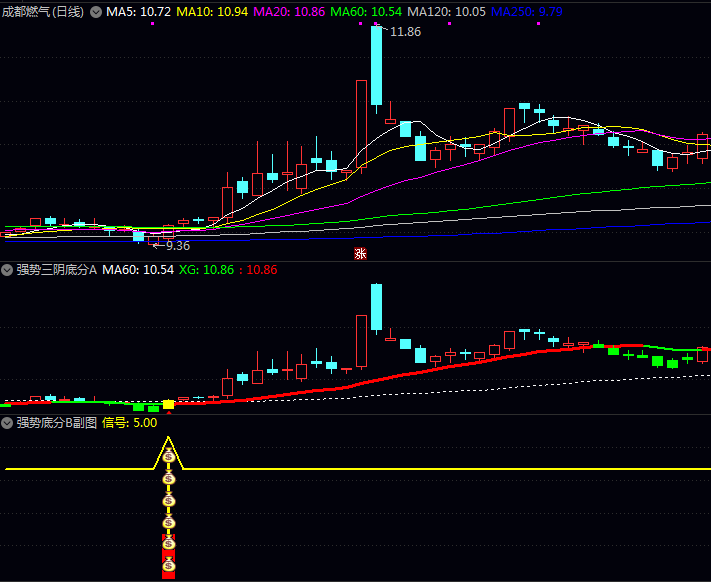
Task: Expand the 强势底分B副图 indicator menu arrow
Action: tap(7, 423)
